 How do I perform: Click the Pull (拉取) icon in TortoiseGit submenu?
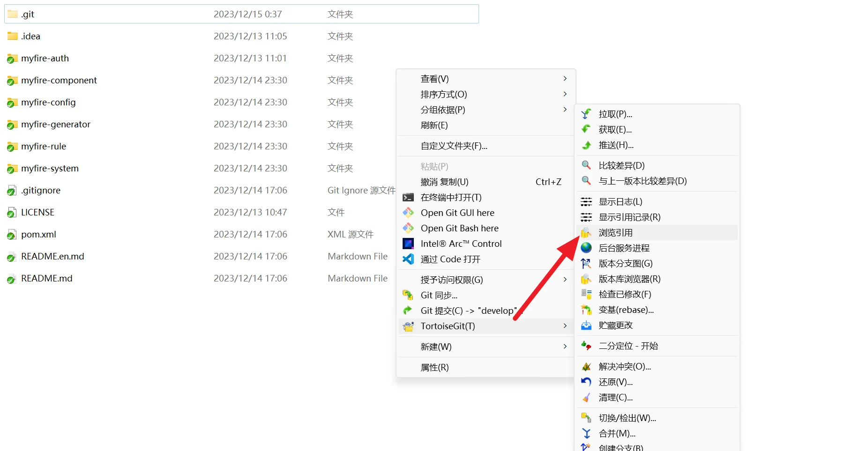[586, 114]
